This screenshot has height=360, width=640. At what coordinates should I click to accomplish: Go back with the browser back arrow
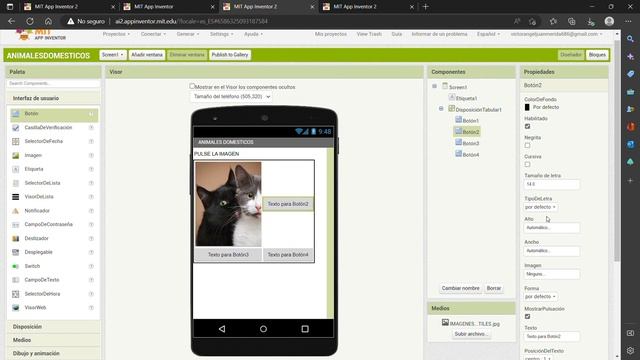11,21
